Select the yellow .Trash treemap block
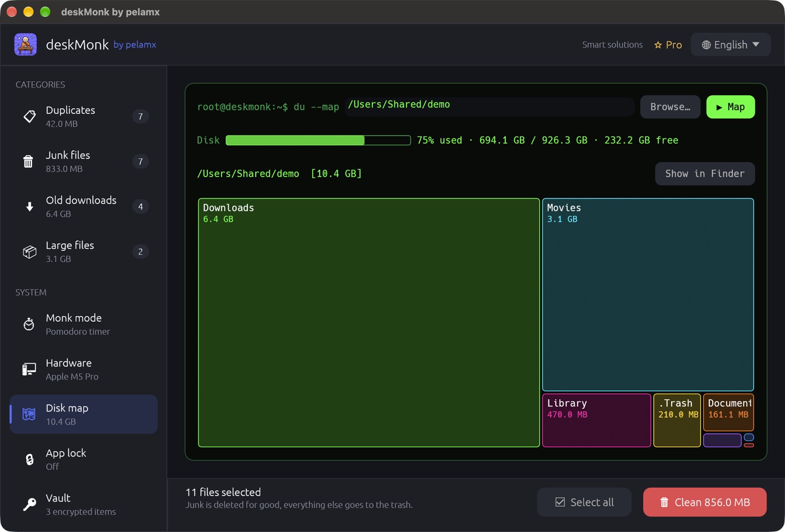Screen dimensions: 785x532 677,420
